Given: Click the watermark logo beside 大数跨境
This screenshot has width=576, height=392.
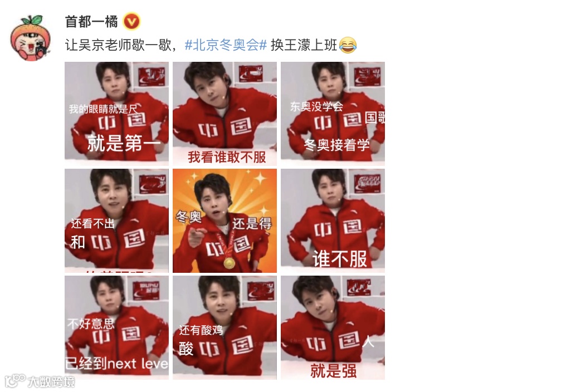Looking at the screenshot, I should 15,381.
